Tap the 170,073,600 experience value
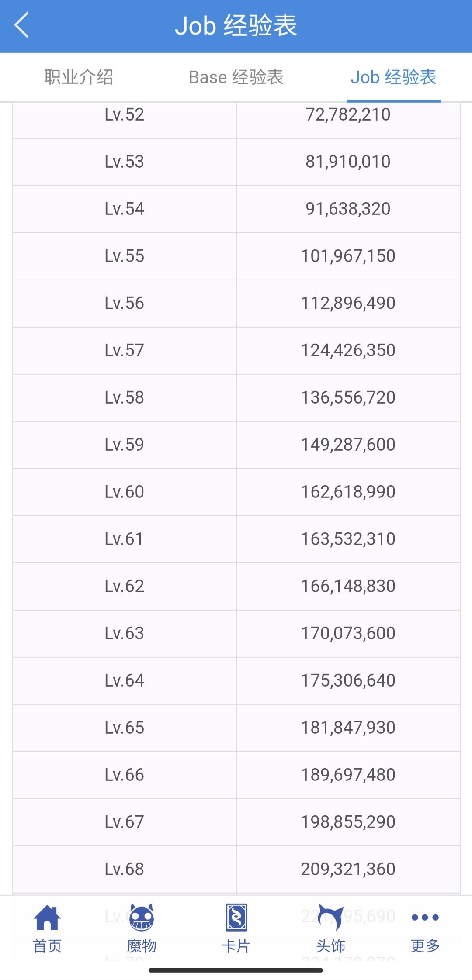472x980 pixels. 348,634
